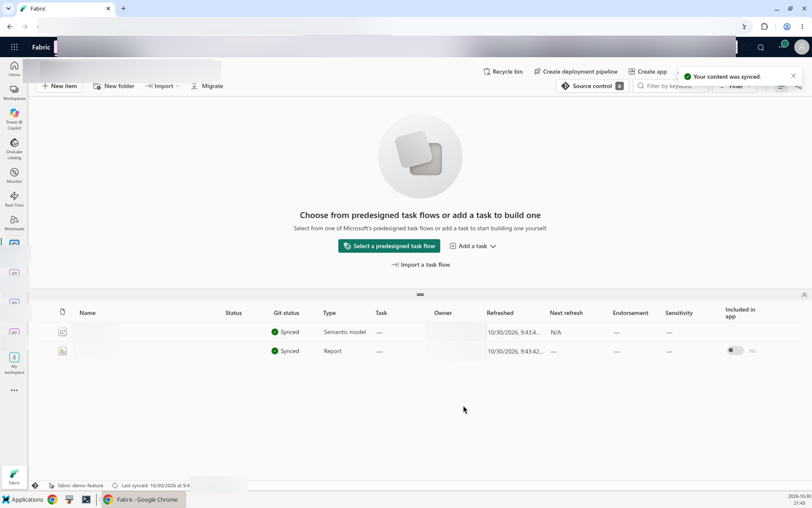Open My workspace from the sidebar
The width and height of the screenshot is (812, 508).
[14, 363]
